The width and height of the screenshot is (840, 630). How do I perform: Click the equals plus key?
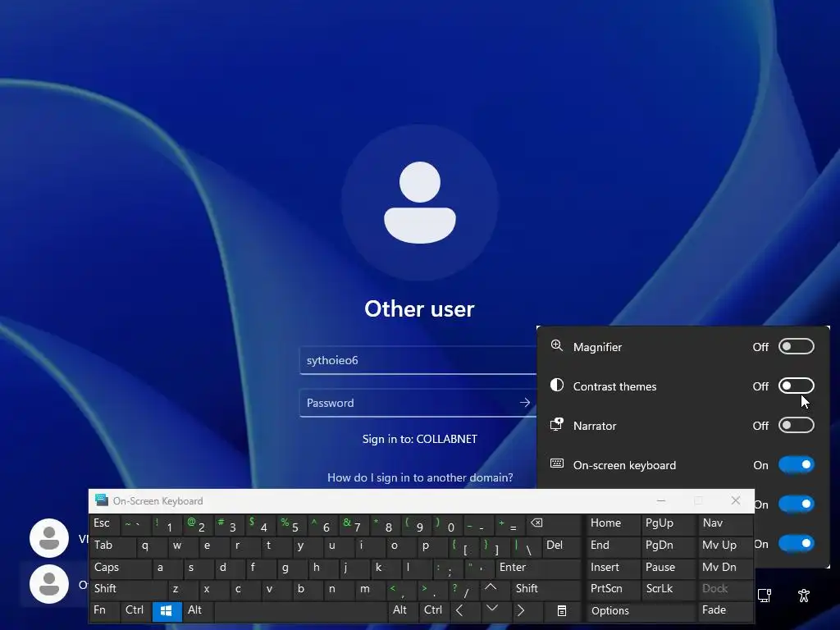click(x=510, y=524)
